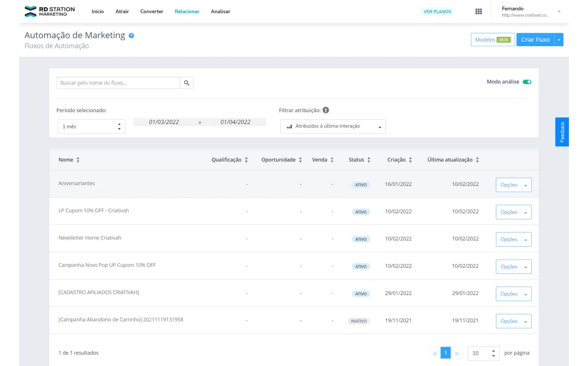
Task: Toggle Modo análise switch
Action: coord(527,82)
